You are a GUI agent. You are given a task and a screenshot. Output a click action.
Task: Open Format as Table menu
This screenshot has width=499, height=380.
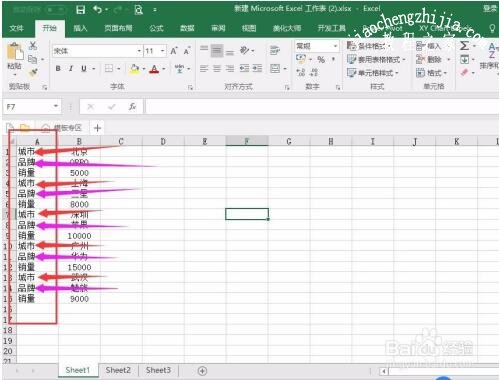tap(376, 60)
